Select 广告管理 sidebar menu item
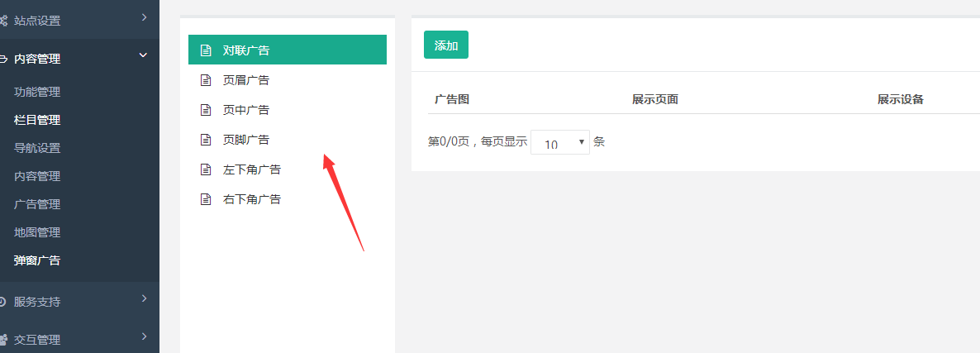This screenshot has width=980, height=353. point(37,204)
